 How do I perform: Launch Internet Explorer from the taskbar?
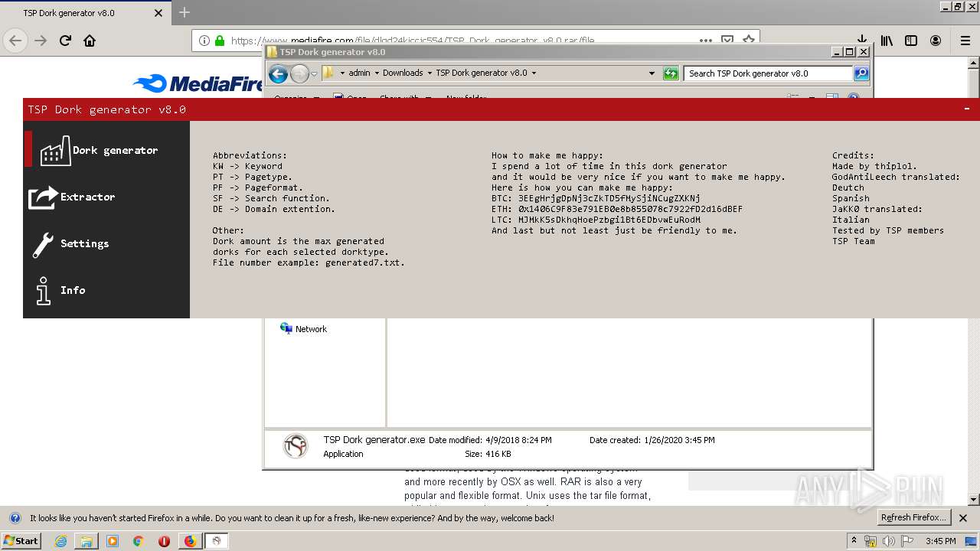(61, 541)
